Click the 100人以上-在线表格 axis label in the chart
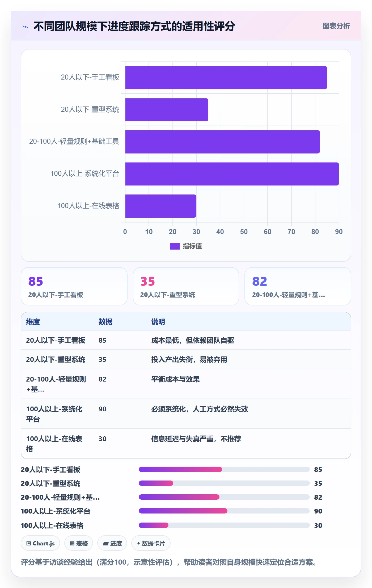 88,206
